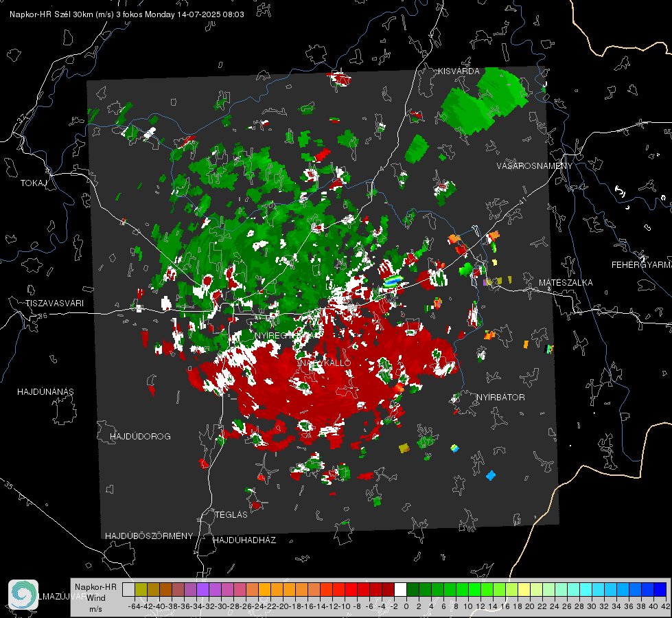Click the NYÍRBÁTOR town label
This screenshot has height=618, width=672.
[500, 397]
